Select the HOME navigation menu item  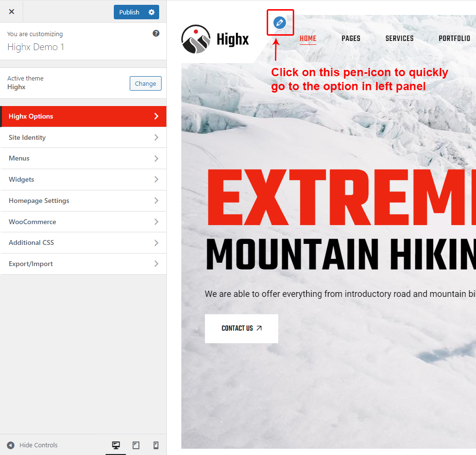coord(308,39)
